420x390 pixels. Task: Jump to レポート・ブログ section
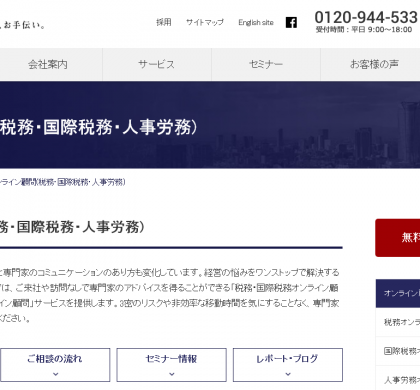pyautogui.click(x=288, y=365)
